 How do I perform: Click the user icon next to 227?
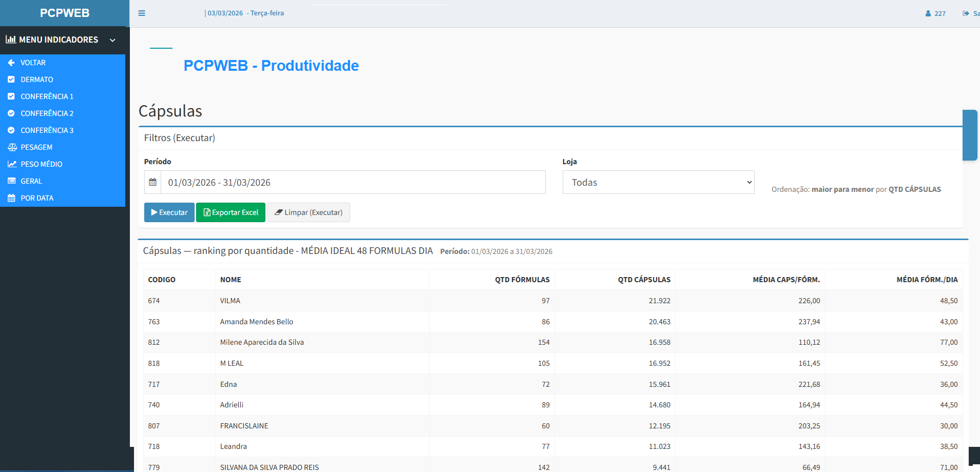click(x=928, y=13)
